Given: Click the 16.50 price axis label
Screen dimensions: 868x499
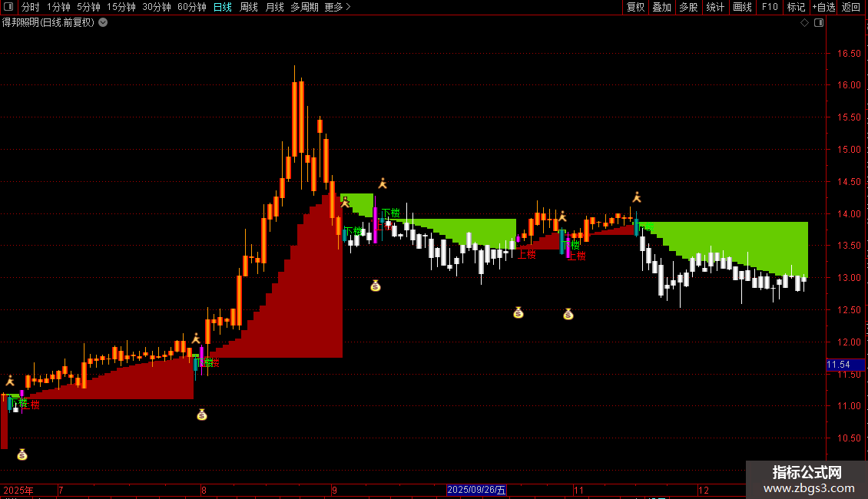Looking at the screenshot, I should tap(849, 54).
